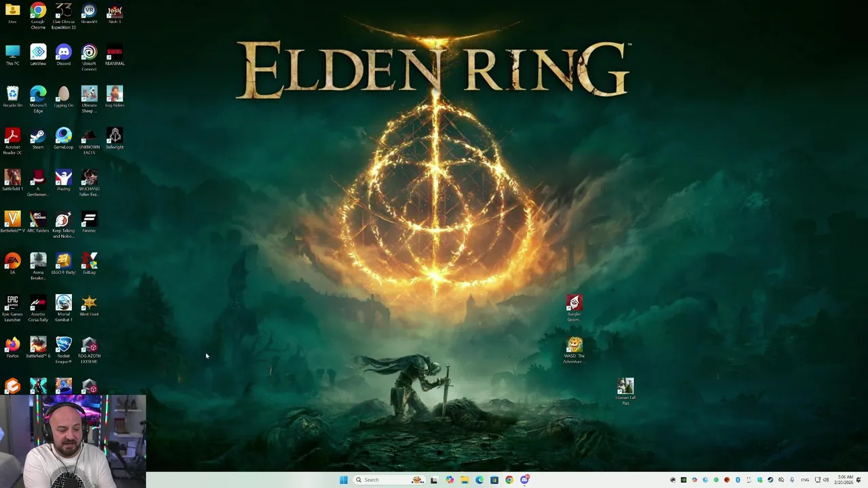Viewport: 868px width, 488px height.
Task: Select the ARC Raiders desktop icon
Action: 38,222
